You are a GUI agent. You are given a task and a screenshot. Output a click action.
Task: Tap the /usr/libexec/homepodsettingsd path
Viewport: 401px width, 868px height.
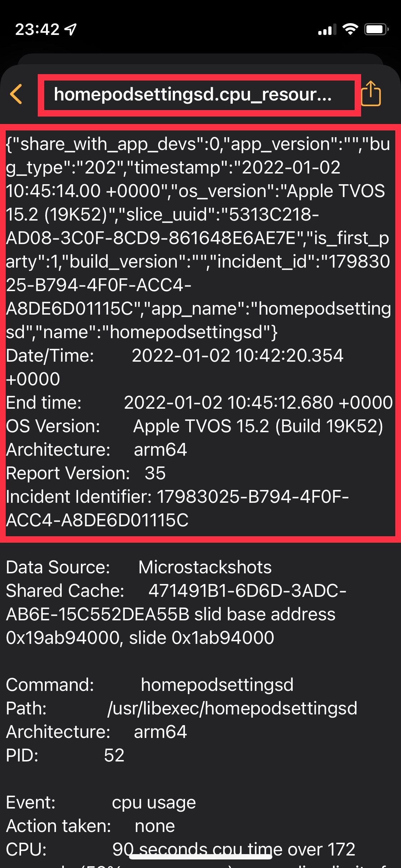[x=232, y=708]
